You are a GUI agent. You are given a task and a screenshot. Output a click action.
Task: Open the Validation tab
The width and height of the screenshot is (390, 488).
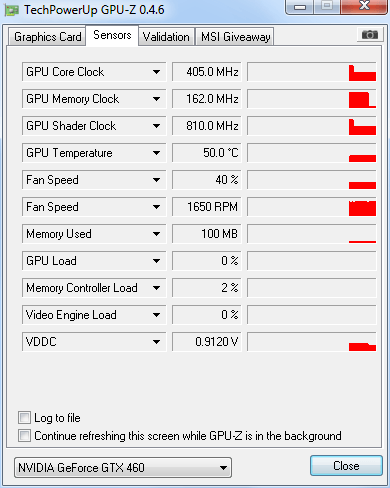pyautogui.click(x=166, y=37)
